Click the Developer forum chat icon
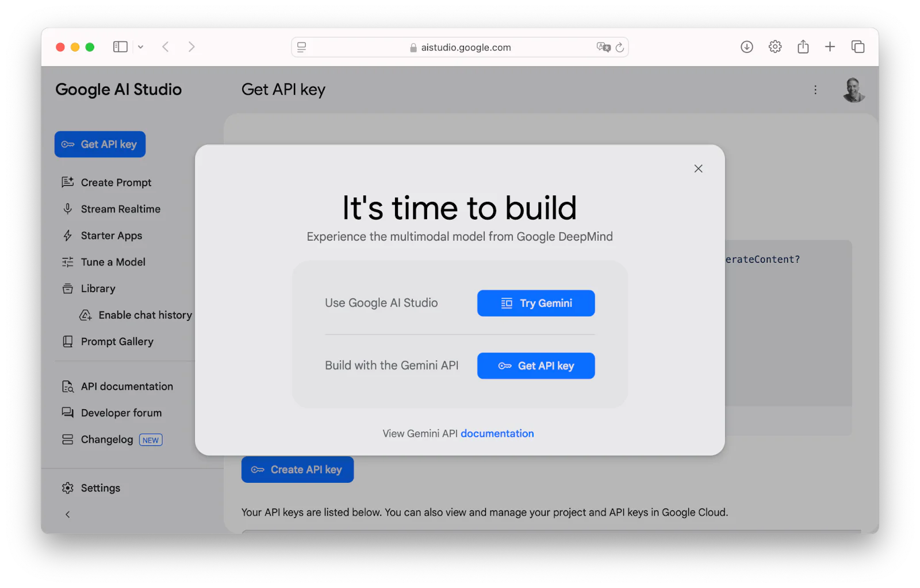 tap(68, 413)
